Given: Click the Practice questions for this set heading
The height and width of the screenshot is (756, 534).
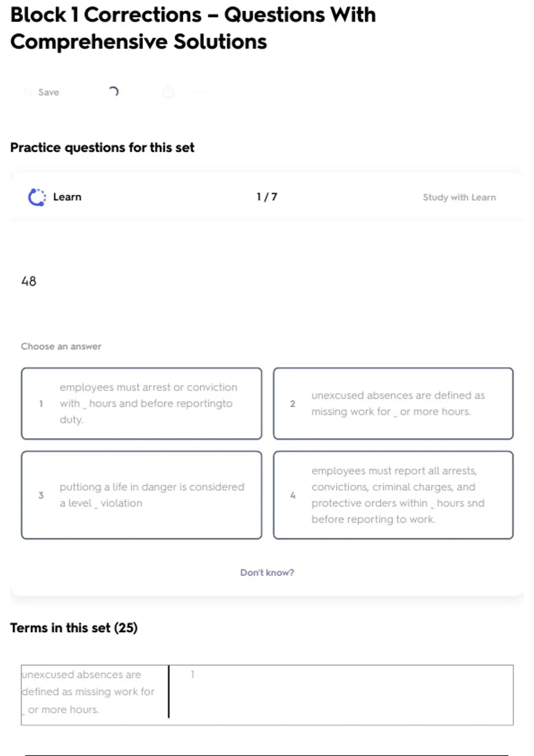Looking at the screenshot, I should [102, 147].
